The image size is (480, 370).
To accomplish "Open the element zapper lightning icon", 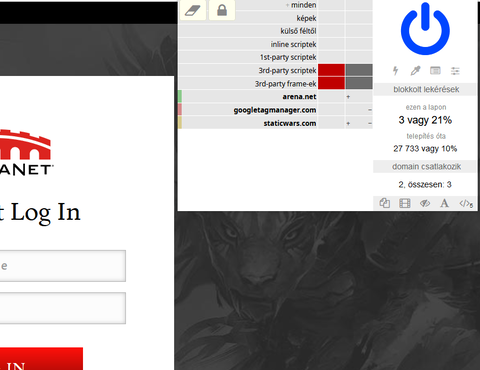I will click(395, 71).
